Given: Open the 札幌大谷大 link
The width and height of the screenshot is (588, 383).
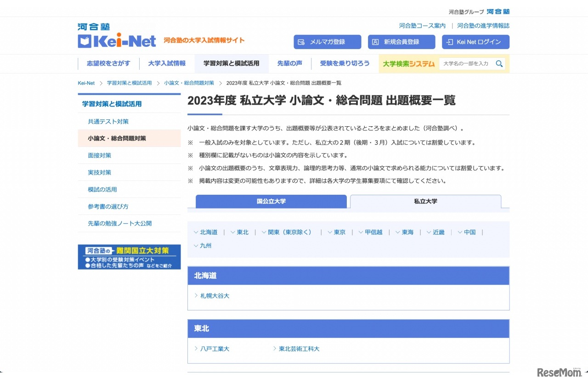Looking at the screenshot, I should 215,296.
